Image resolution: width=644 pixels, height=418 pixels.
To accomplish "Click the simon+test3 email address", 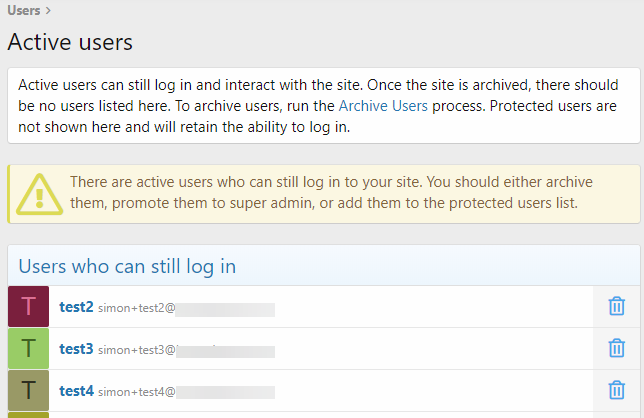I will pyautogui.click(x=186, y=350).
